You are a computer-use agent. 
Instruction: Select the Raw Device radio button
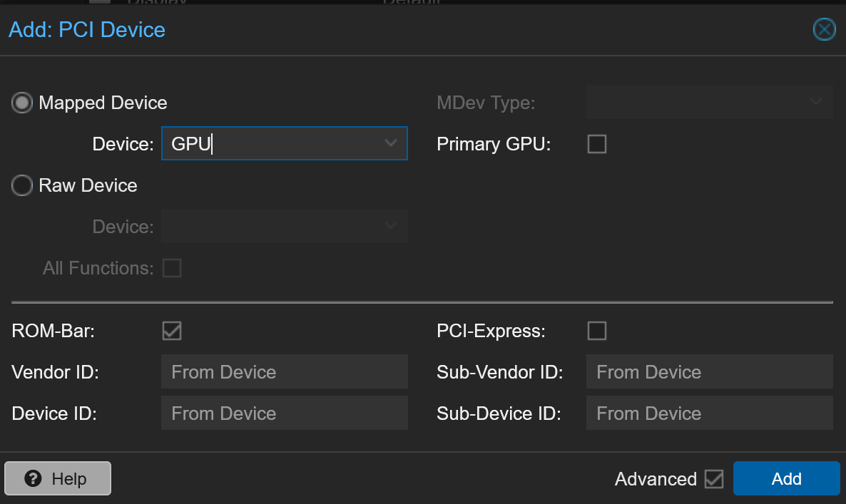(23, 186)
